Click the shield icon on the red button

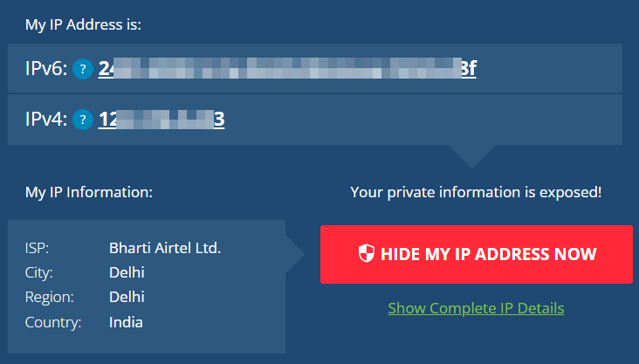tap(368, 254)
